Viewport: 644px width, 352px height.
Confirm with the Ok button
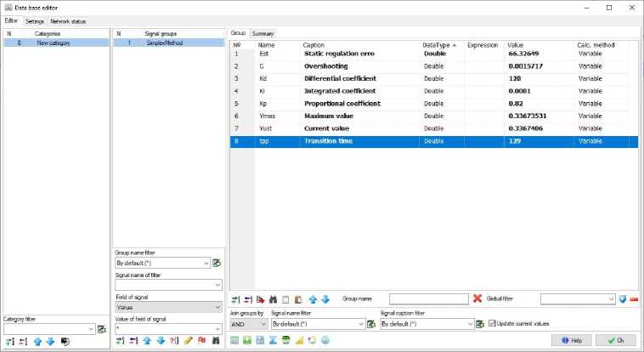click(615, 340)
